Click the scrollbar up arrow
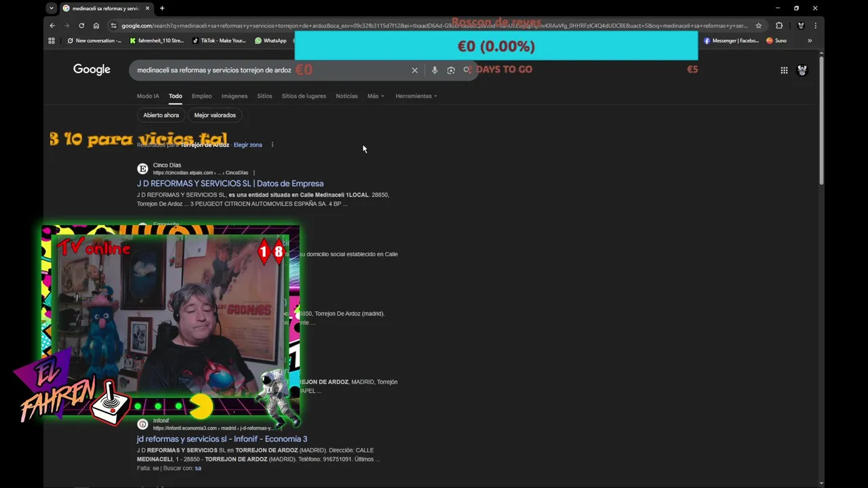The height and width of the screenshot is (488, 868). tap(821, 53)
